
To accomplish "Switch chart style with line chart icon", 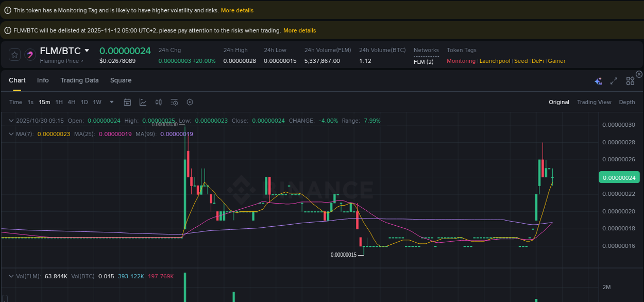I will 143,102.
